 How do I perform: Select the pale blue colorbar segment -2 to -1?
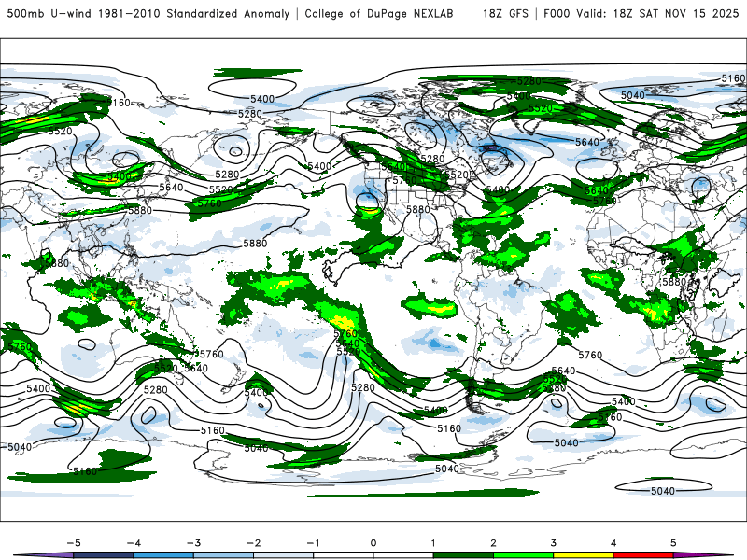coord(284,555)
